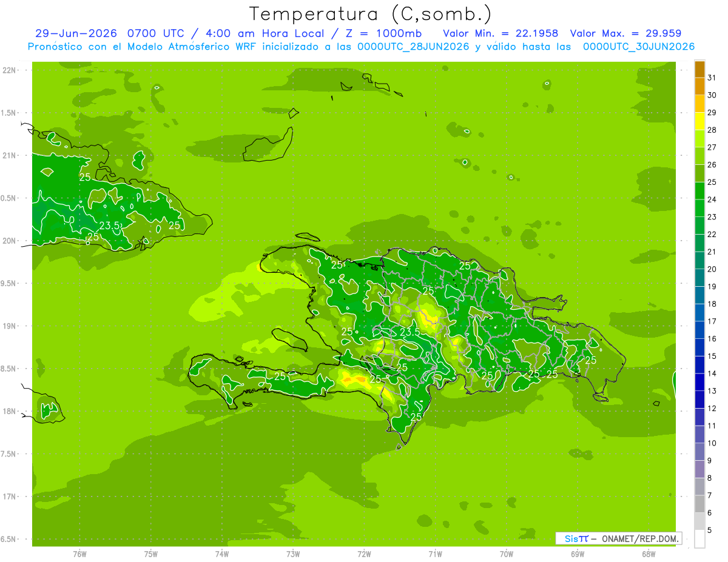
Task: Click the "Valor Max. = 29.959" readout
Action: pyautogui.click(x=625, y=33)
